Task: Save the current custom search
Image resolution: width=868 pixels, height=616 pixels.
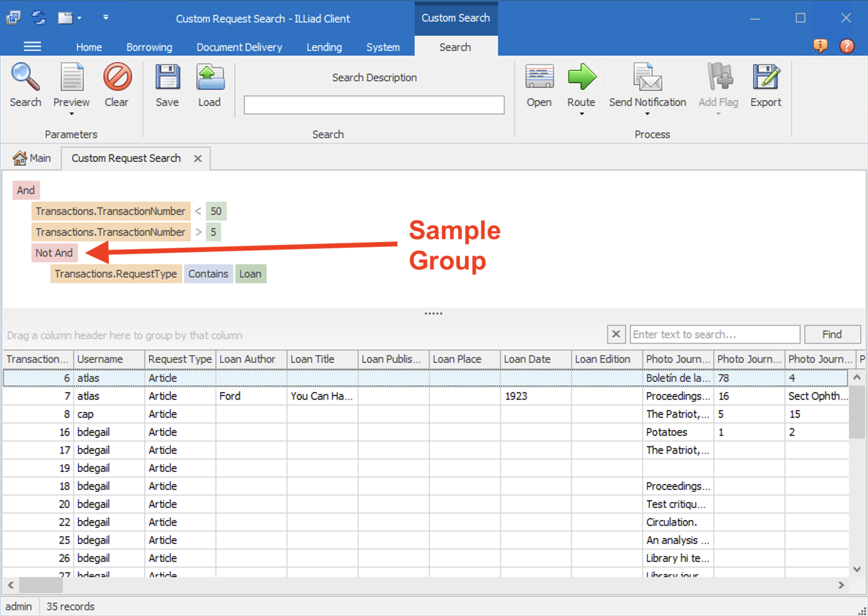Action: (167, 85)
